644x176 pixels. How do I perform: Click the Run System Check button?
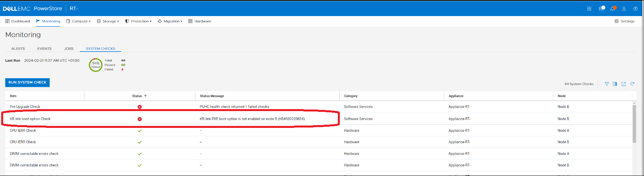click(x=27, y=83)
